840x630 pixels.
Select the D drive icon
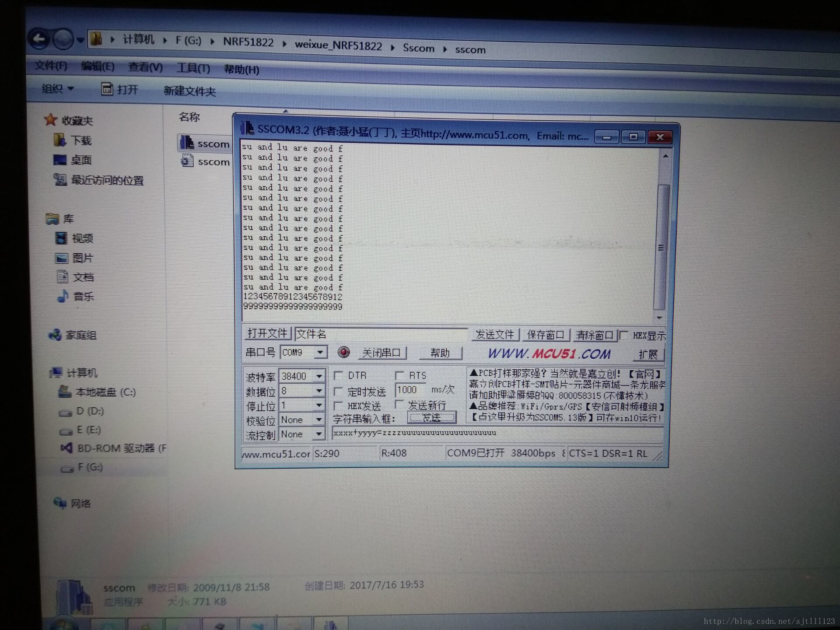pyautogui.click(x=66, y=412)
